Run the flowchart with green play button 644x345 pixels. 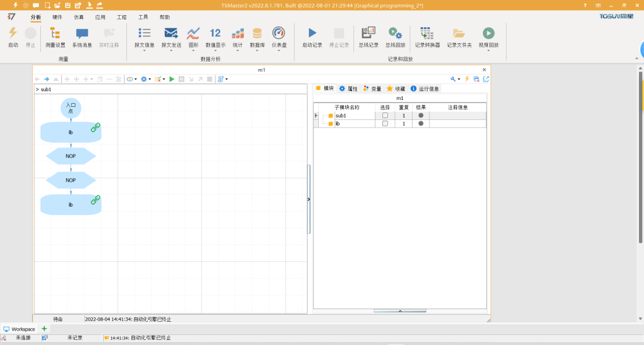click(x=172, y=79)
